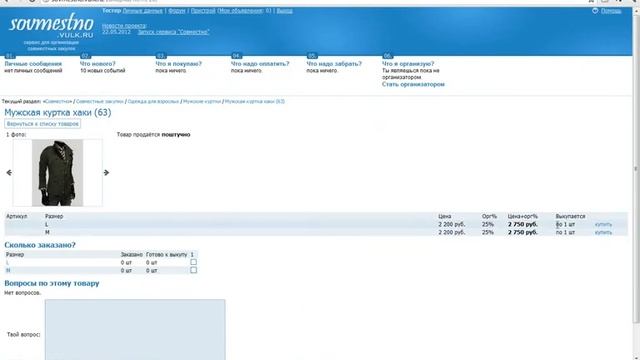Image resolution: width=640 pixels, height=360 pixels.
Task: Click the Мужская куртка хаки (63) breadcrumb
Action: click(x=255, y=101)
